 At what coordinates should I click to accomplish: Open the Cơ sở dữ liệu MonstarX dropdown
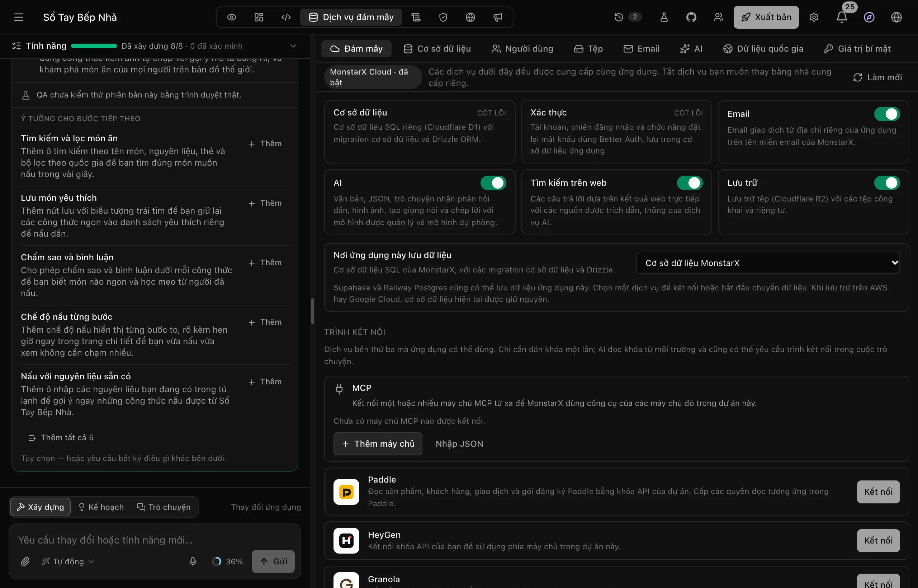point(768,263)
